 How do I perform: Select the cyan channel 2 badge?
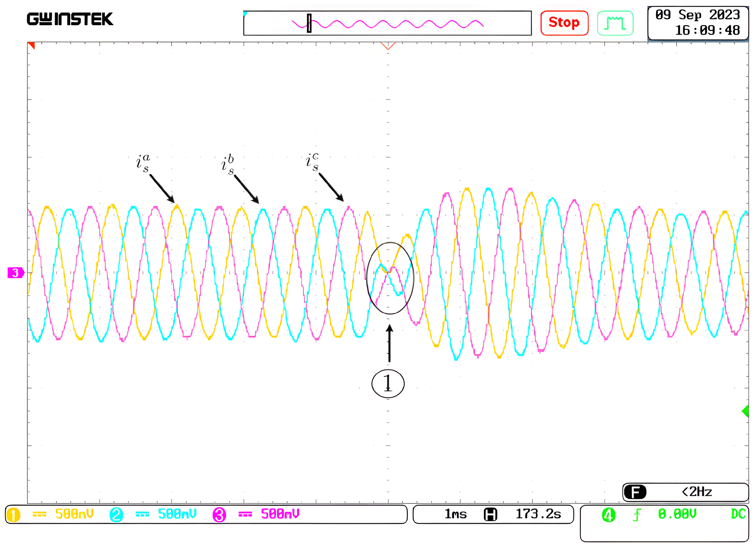click(116, 515)
